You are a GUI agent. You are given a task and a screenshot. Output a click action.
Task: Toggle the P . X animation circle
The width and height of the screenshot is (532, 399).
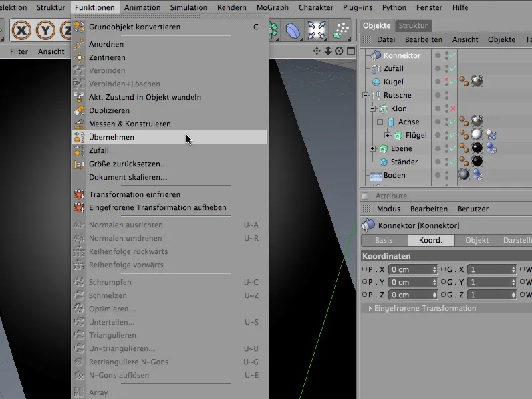click(x=364, y=269)
